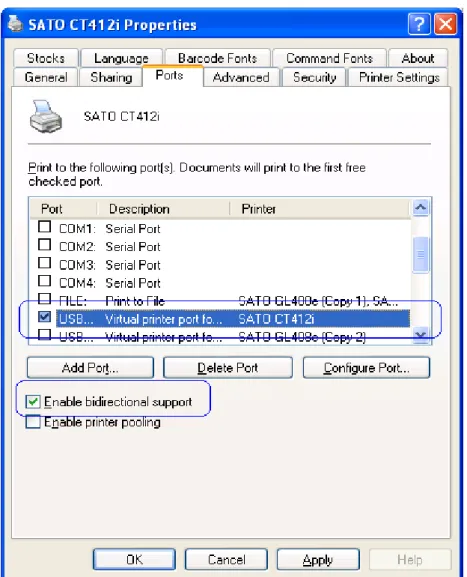The width and height of the screenshot is (467, 577).
Task: Select the highlighted SATO CT412i port row
Action: point(220,319)
